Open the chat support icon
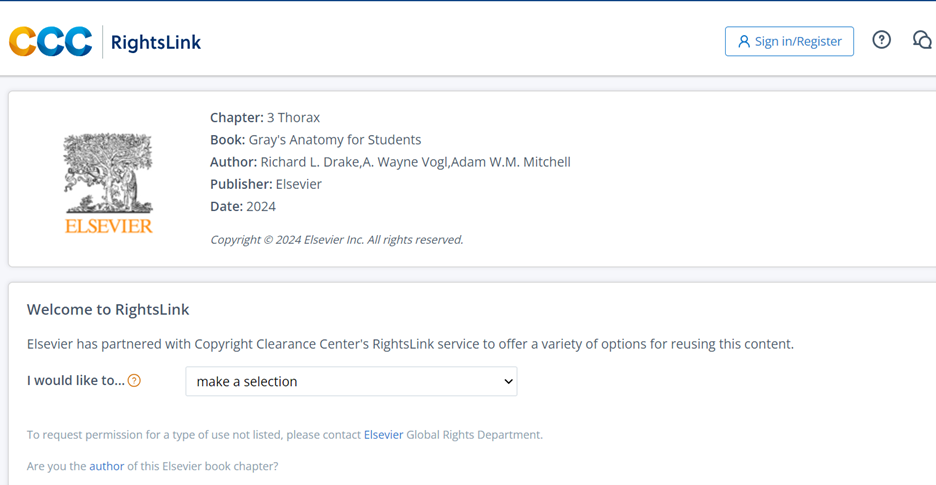936x485 pixels. coord(922,40)
